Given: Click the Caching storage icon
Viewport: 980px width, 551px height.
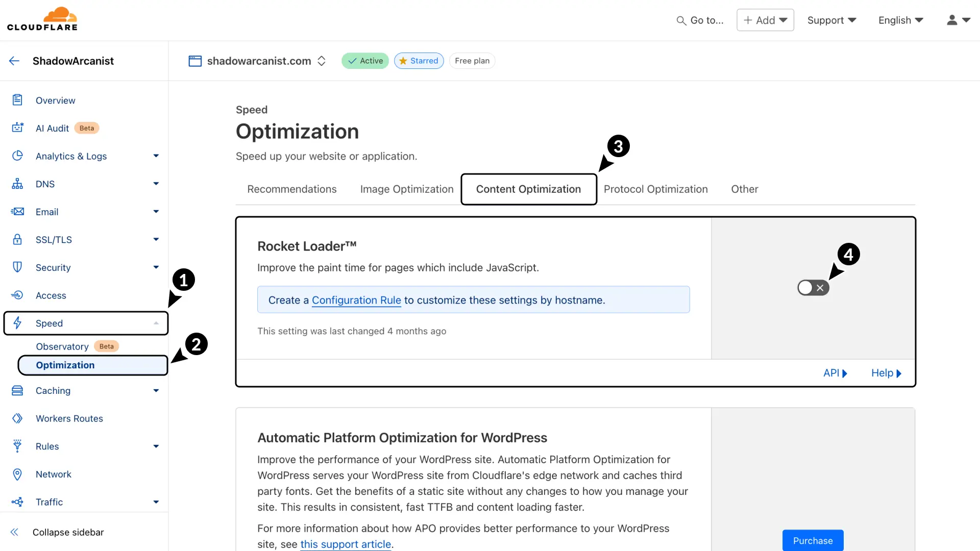Looking at the screenshot, I should [17, 391].
